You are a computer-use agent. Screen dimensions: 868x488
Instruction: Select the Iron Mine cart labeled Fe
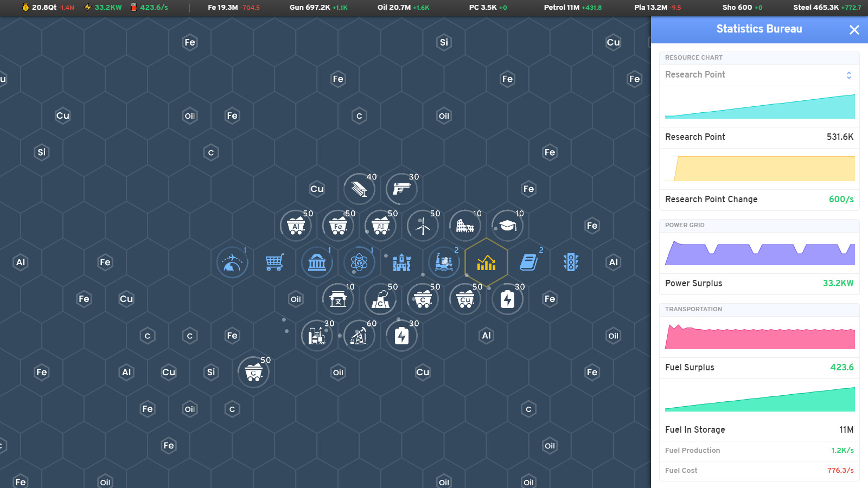[338, 226]
